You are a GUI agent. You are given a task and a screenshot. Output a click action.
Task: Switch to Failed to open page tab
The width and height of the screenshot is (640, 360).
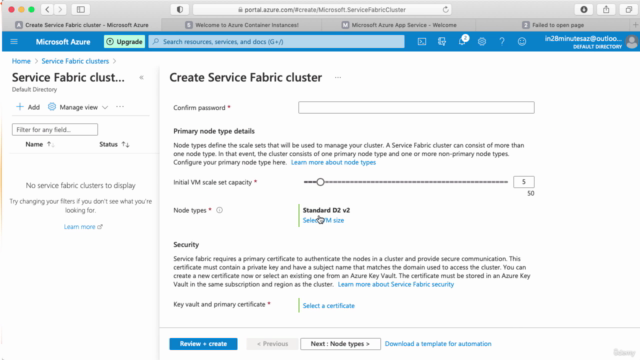click(x=553, y=25)
